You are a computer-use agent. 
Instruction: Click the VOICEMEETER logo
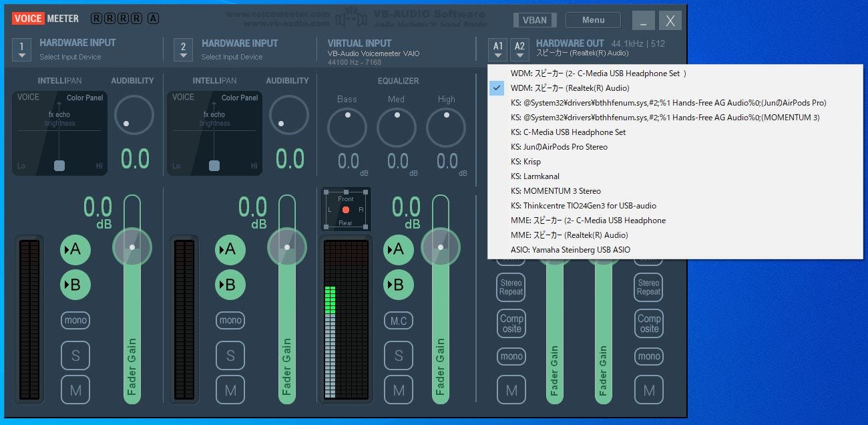(45, 19)
